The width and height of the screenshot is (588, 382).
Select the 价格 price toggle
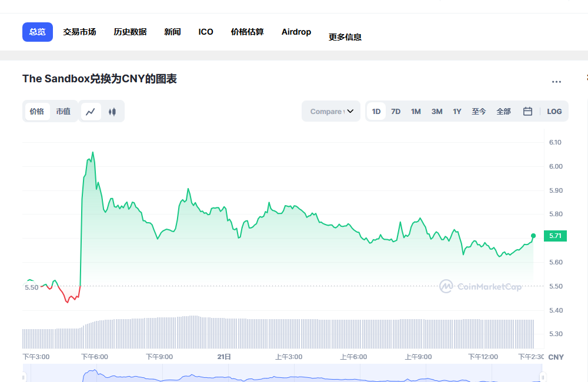point(37,111)
